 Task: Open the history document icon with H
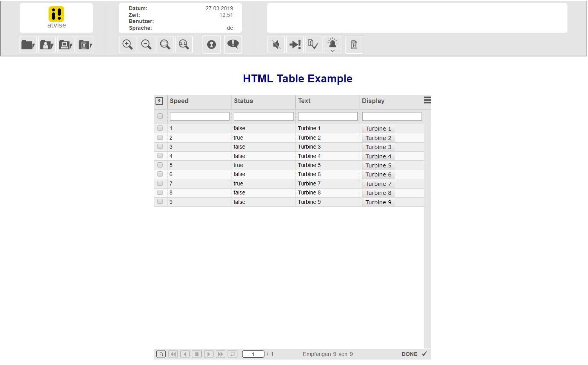[354, 45]
